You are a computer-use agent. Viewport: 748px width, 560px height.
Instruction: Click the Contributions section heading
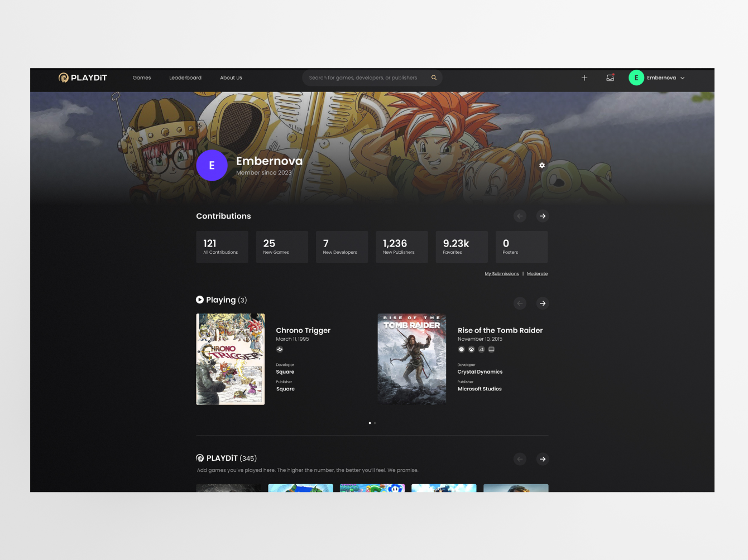tap(223, 216)
